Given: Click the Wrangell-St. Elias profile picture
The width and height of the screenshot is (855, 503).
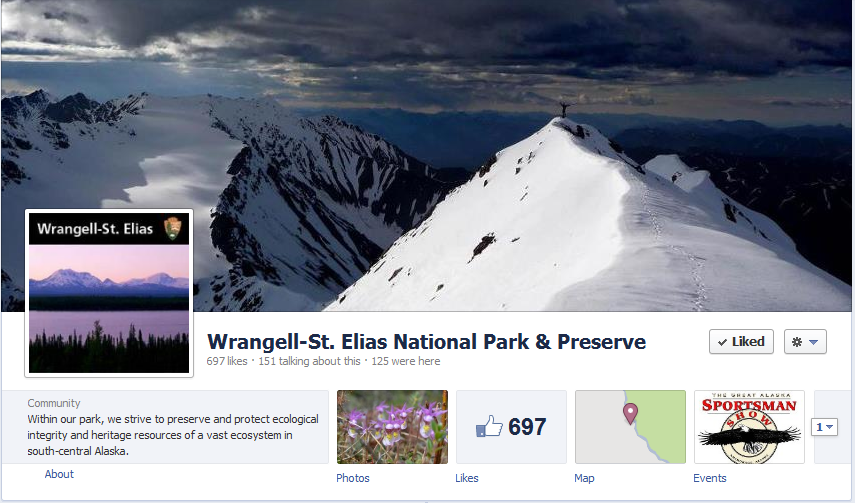Looking at the screenshot, I should click(109, 293).
